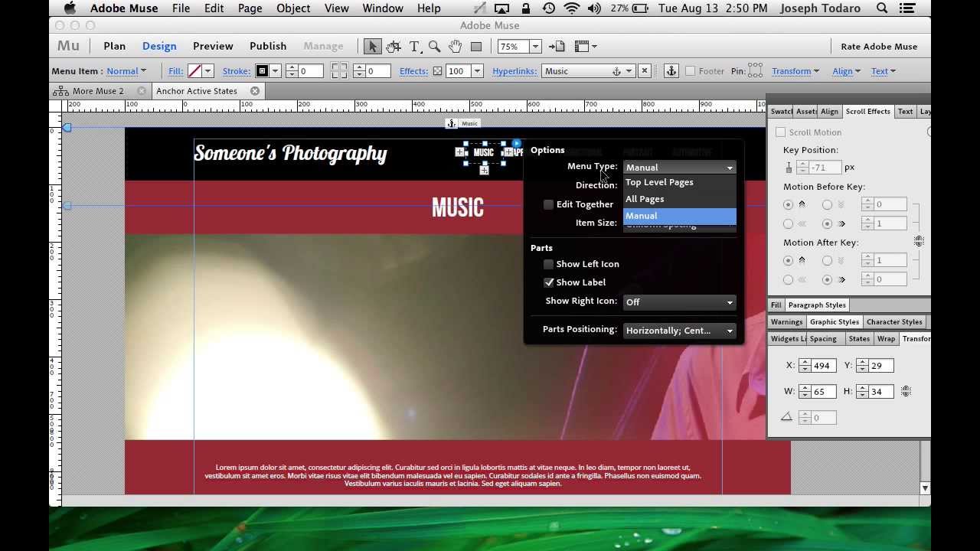Enable the Show Left Icon checkbox

coord(549,264)
